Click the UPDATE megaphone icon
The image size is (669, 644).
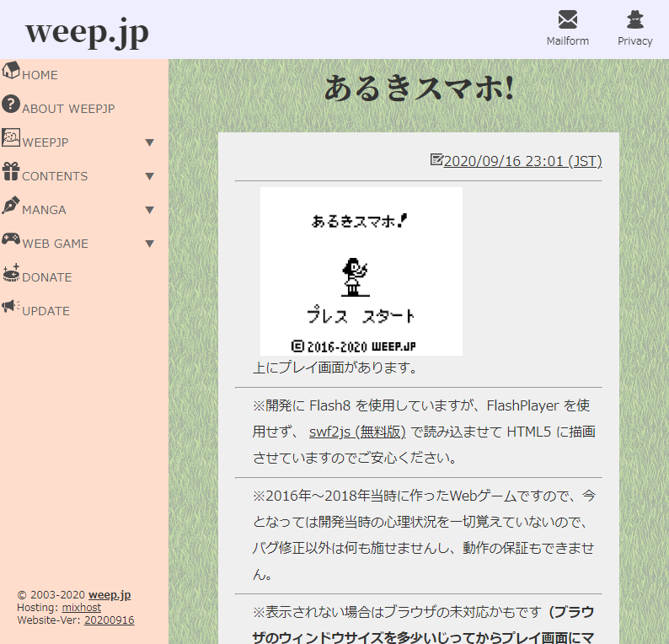click(11, 306)
